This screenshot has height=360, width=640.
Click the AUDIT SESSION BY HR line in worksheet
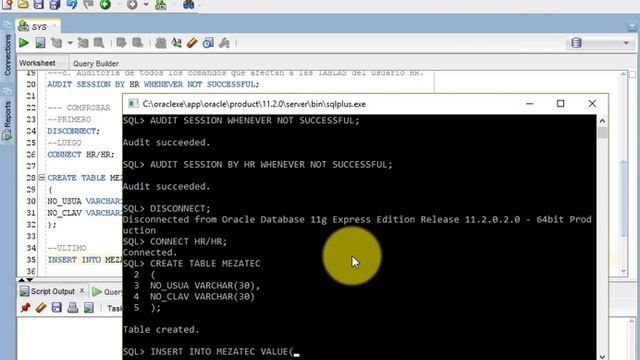tap(153, 84)
